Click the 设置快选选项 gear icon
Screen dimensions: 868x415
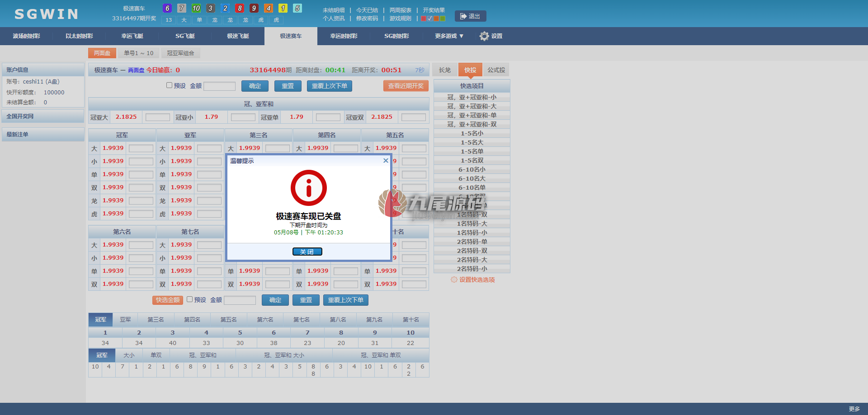click(454, 280)
